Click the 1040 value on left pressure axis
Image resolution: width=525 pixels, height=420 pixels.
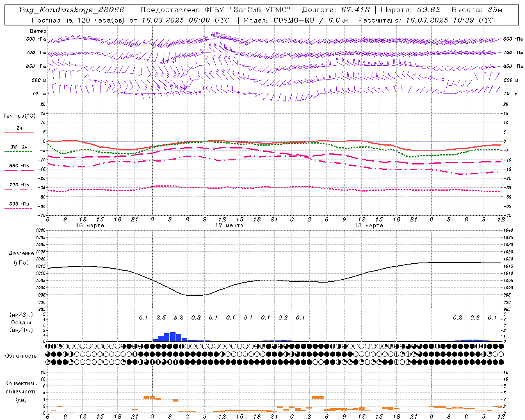point(41,231)
